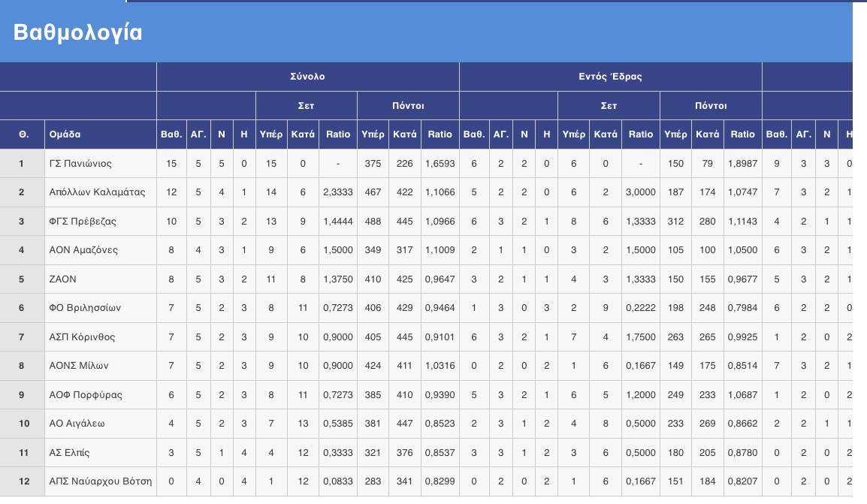Image resolution: width=867 pixels, height=504 pixels.
Task: Click the 0,9390 ratio for ΑΟΦ Πορφύρας
Action: (x=440, y=395)
